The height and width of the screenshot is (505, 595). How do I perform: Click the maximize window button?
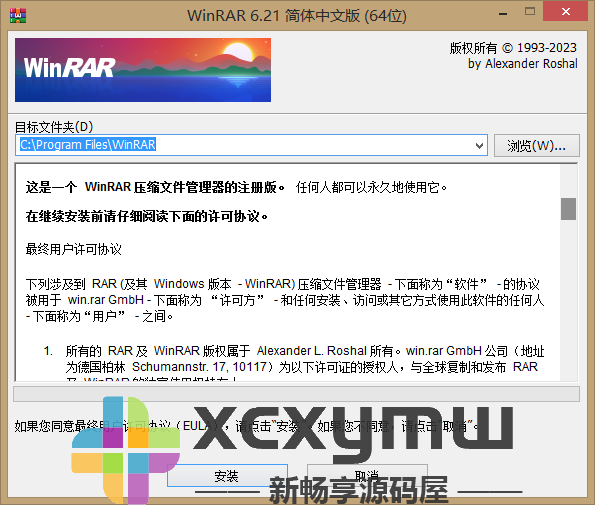(530, 12)
